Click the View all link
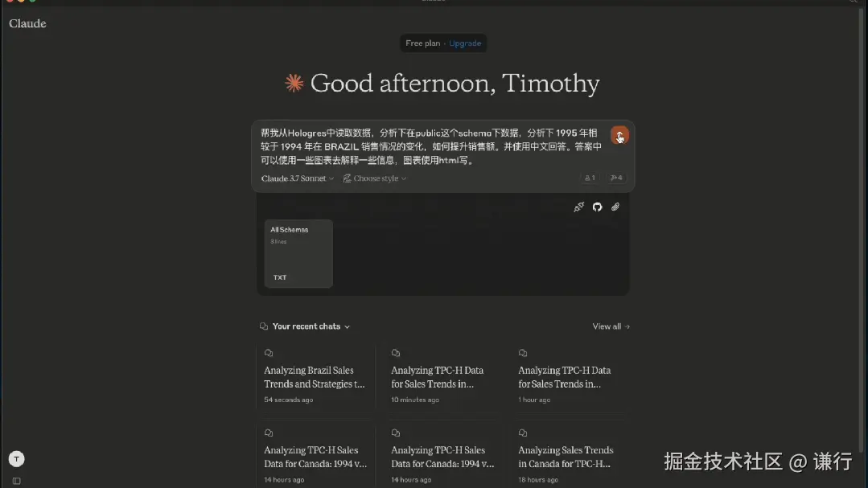Viewport: 868px width, 488px height. tap(611, 326)
